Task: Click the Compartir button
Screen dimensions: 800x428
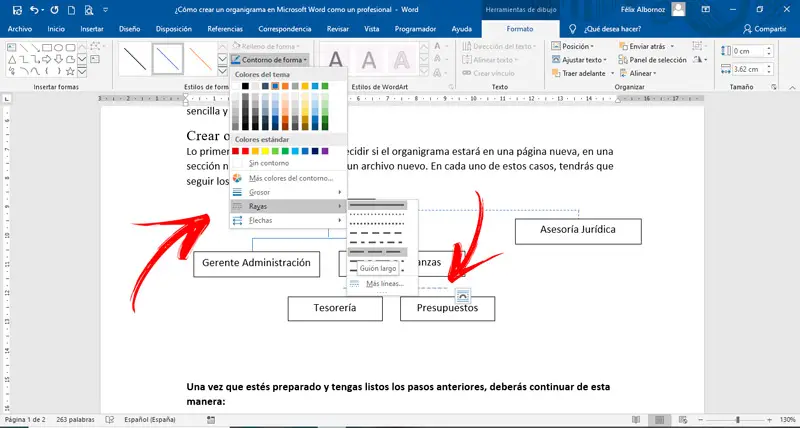Action: tap(764, 29)
